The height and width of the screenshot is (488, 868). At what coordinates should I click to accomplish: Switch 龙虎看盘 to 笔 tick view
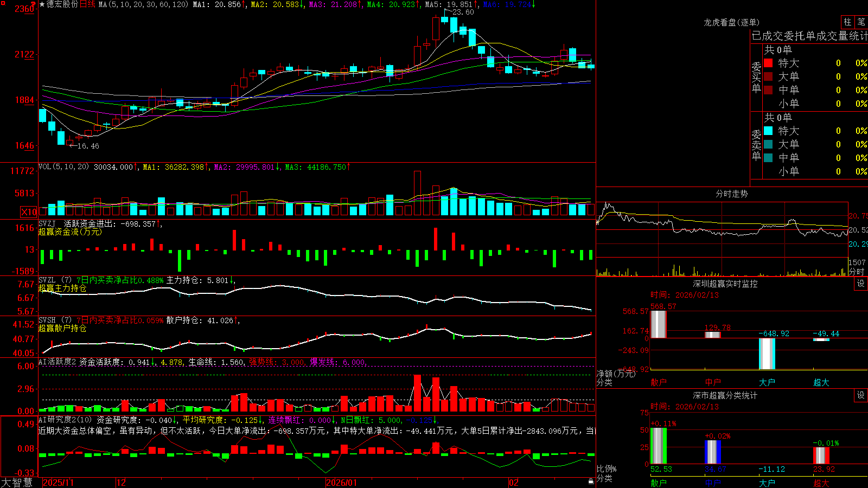861,22
